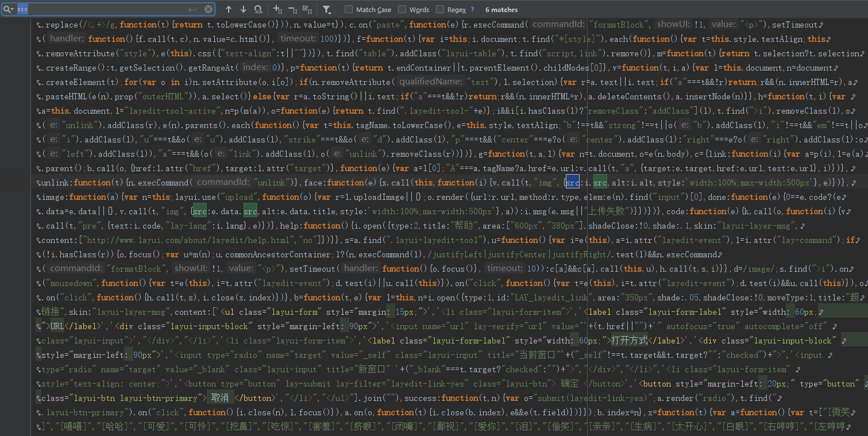
Task: Clear the search text with the X icon
Action: pyautogui.click(x=208, y=9)
